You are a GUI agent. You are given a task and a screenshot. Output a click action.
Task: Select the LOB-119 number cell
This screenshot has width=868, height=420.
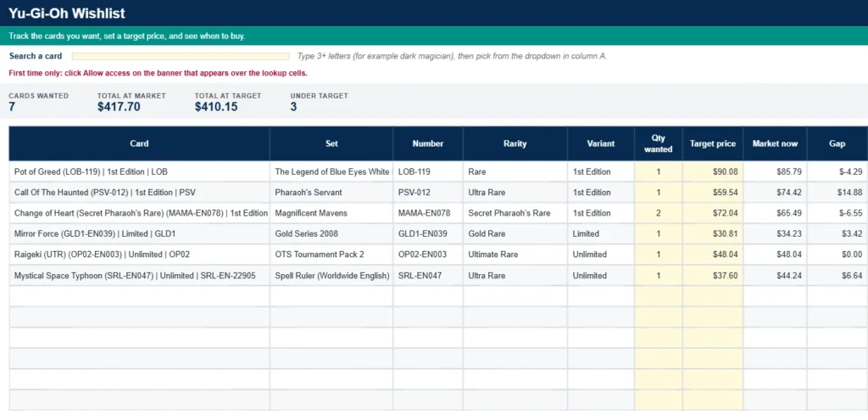point(428,171)
